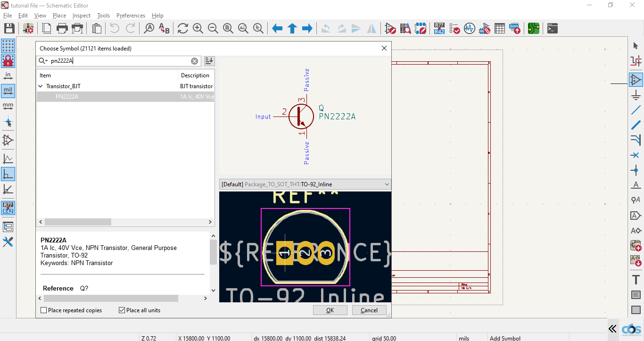This screenshot has height=341, width=644.
Task: Open search options dropdown magnifier
Action: [x=43, y=61]
